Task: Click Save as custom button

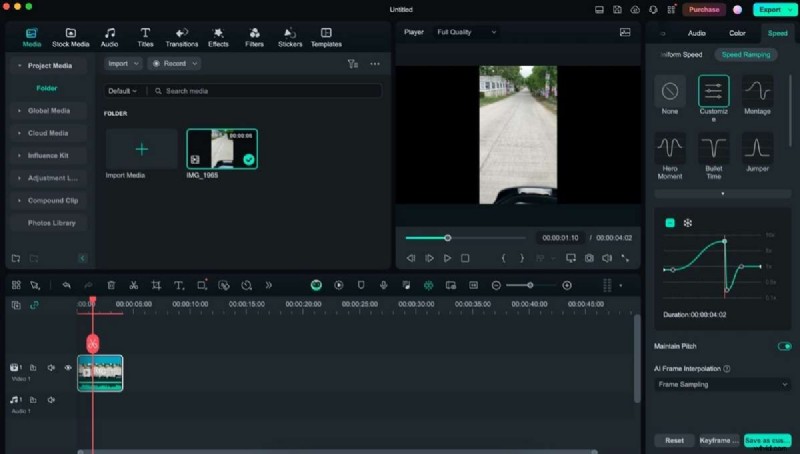Action: 767,440
